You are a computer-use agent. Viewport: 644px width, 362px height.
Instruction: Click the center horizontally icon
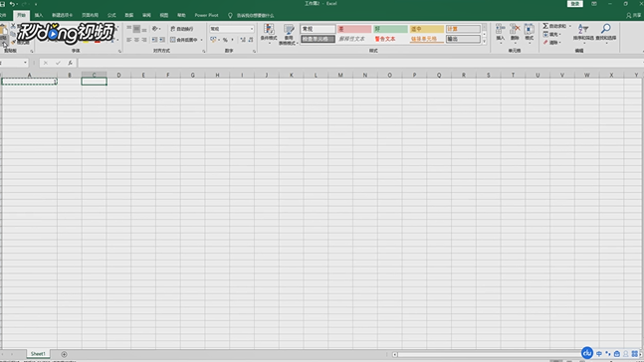136,40
